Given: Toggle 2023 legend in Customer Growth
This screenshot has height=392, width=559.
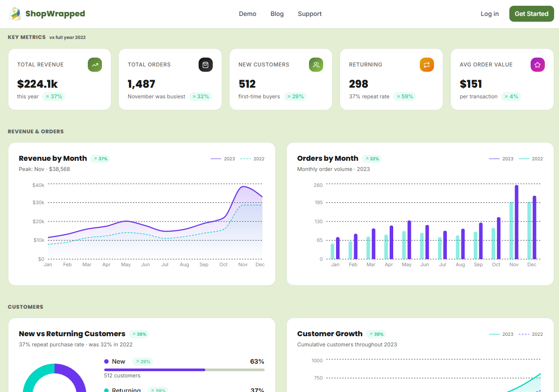Looking at the screenshot, I should 501,334.
